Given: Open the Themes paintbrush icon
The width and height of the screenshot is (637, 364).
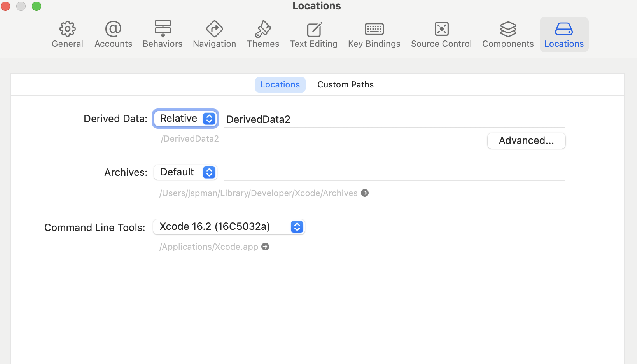Looking at the screenshot, I should 263,29.
